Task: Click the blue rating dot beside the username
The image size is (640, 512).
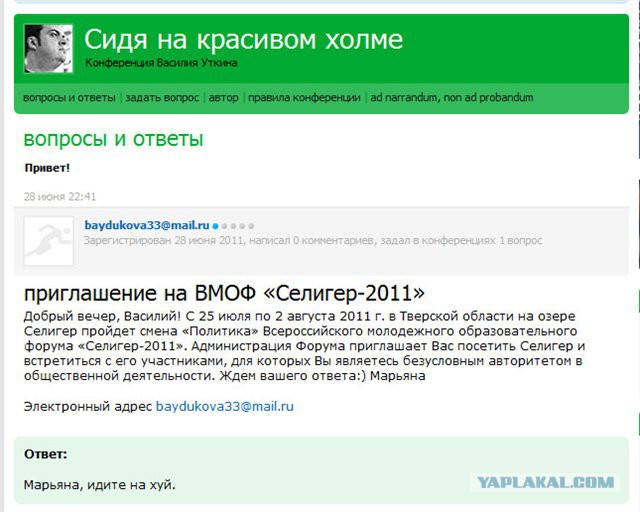Action: 215,226
